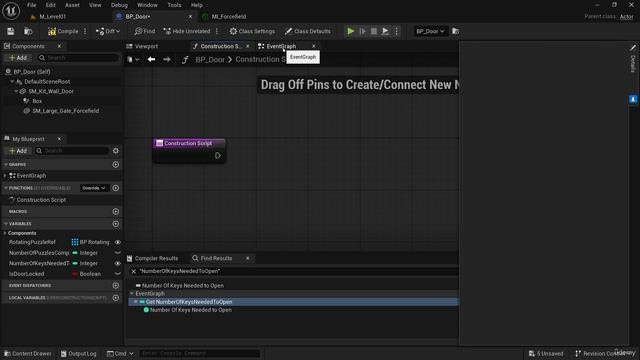Click the My Blueprint Add button
640x360 pixels.
pyautogui.click(x=18, y=151)
